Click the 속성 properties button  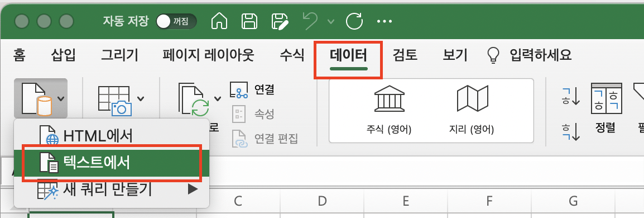[x=253, y=114]
